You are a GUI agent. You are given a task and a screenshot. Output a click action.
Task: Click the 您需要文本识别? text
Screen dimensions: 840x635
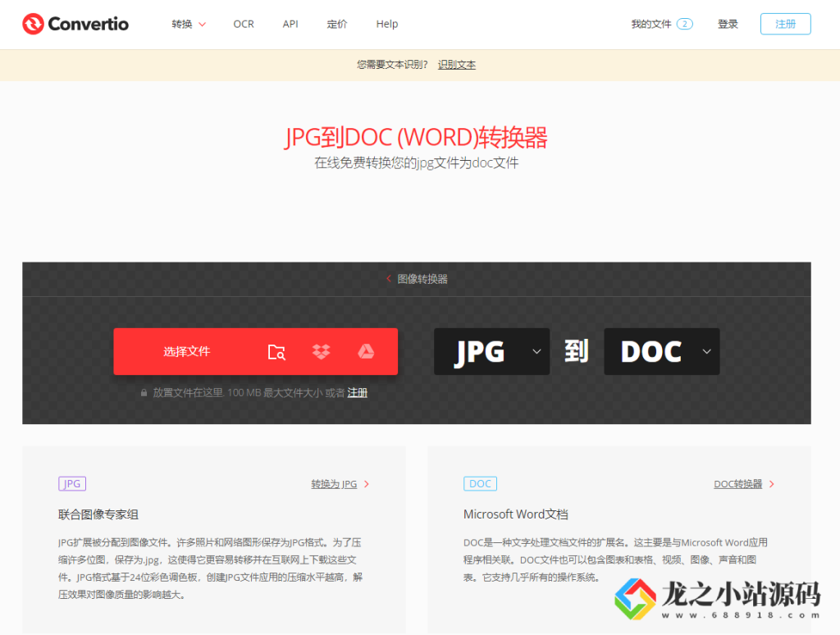392,64
